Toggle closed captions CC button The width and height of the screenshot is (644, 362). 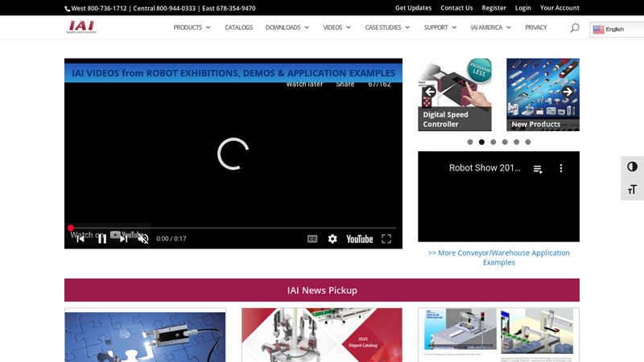312,239
